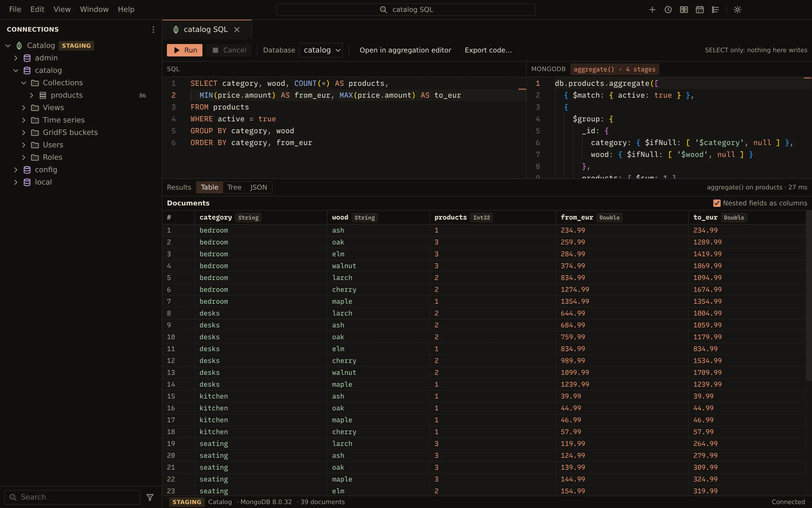Click the admin database icon
The image size is (812, 508).
pyautogui.click(x=27, y=58)
